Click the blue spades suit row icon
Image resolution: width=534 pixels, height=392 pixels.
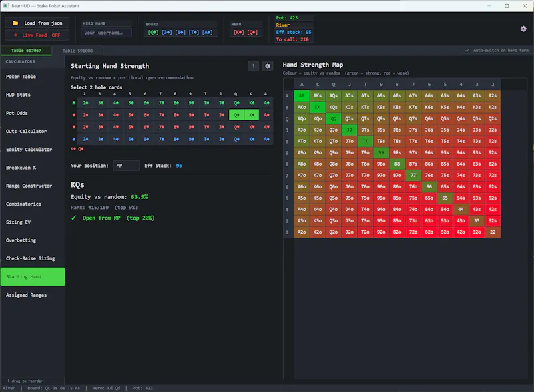click(74, 139)
